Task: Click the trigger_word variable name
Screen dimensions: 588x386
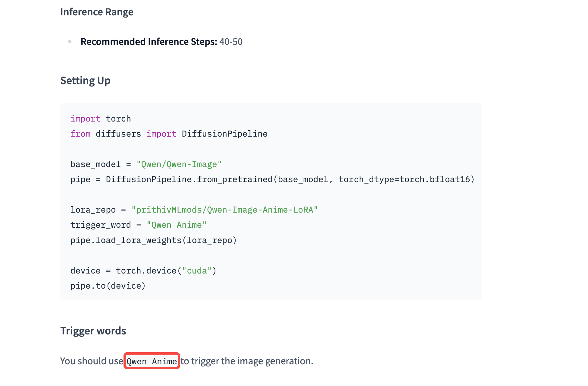Action: pyautogui.click(x=101, y=225)
